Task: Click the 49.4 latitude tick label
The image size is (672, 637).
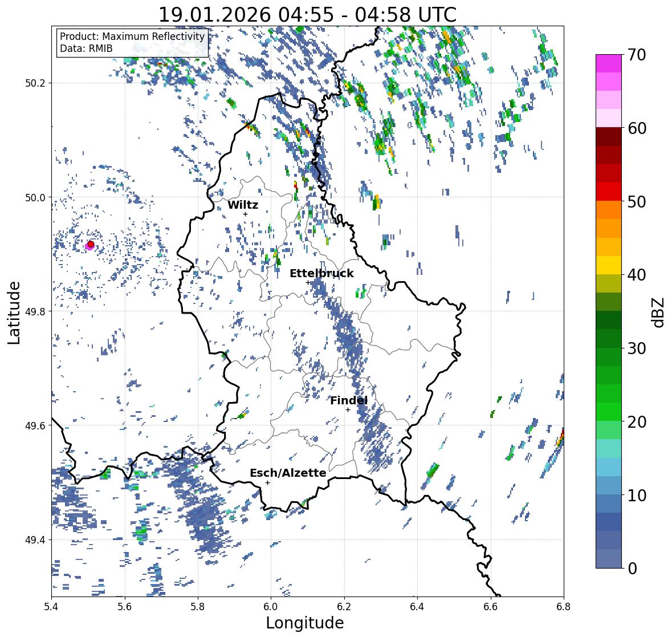Action: point(35,539)
